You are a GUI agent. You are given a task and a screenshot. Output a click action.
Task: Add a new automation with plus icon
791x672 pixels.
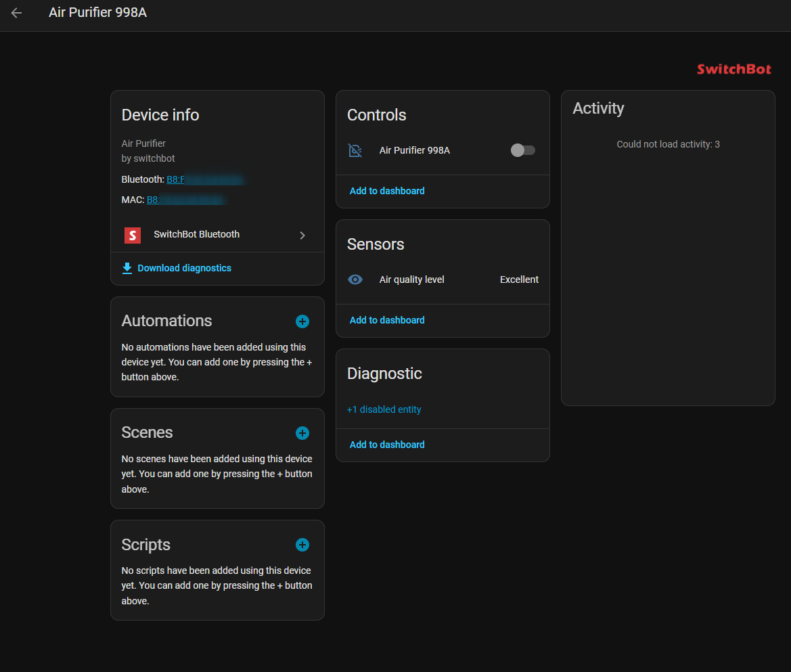click(x=302, y=321)
